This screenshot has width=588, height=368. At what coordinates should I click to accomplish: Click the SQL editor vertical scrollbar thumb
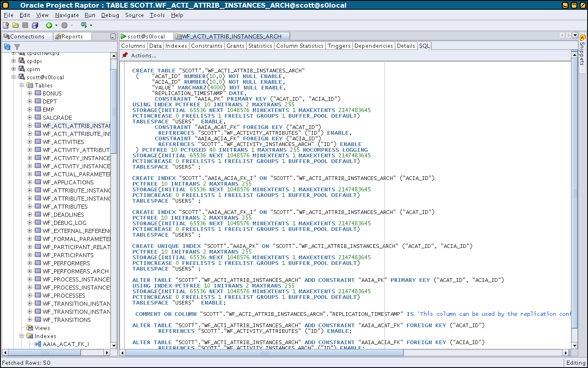tap(575, 194)
